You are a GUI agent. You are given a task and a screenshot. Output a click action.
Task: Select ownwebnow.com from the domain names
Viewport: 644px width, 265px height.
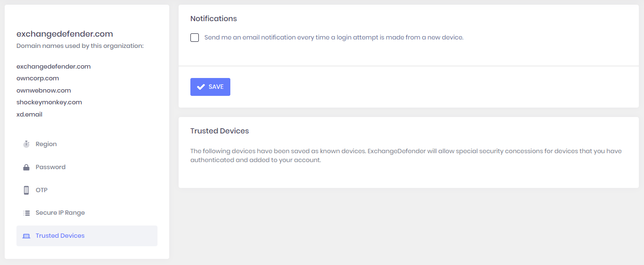coord(44,90)
